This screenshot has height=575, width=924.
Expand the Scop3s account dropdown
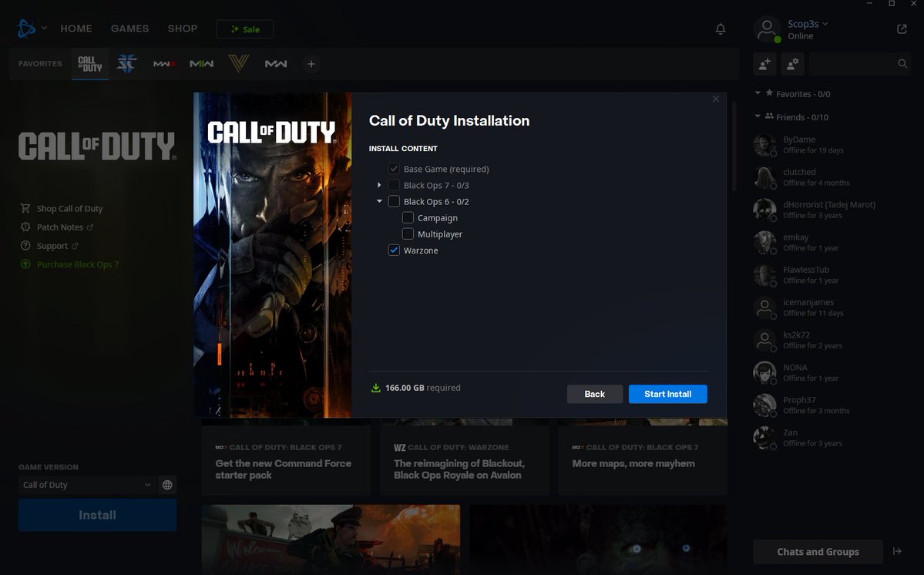pos(825,24)
